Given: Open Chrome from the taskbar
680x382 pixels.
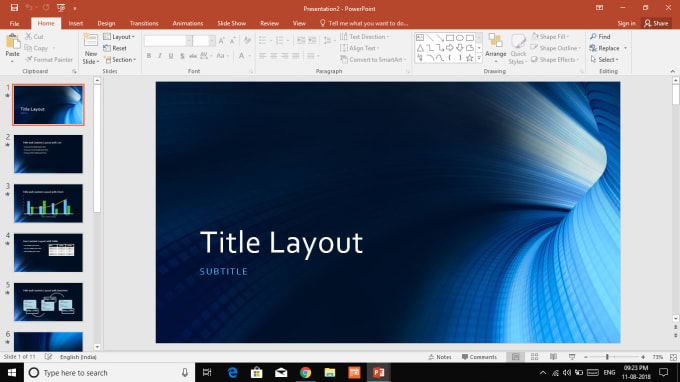Looking at the screenshot, I should click(x=305, y=372).
